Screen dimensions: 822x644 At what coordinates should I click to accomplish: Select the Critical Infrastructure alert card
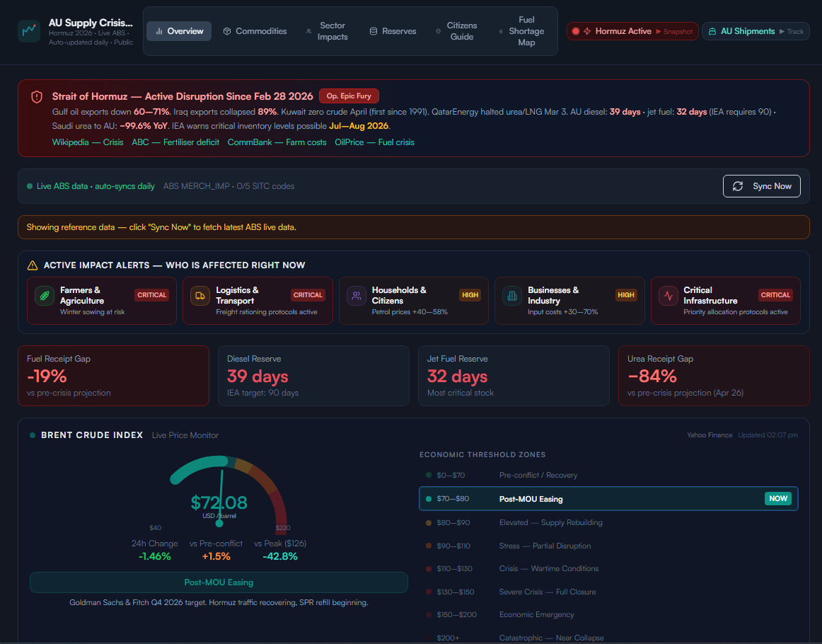(x=726, y=301)
